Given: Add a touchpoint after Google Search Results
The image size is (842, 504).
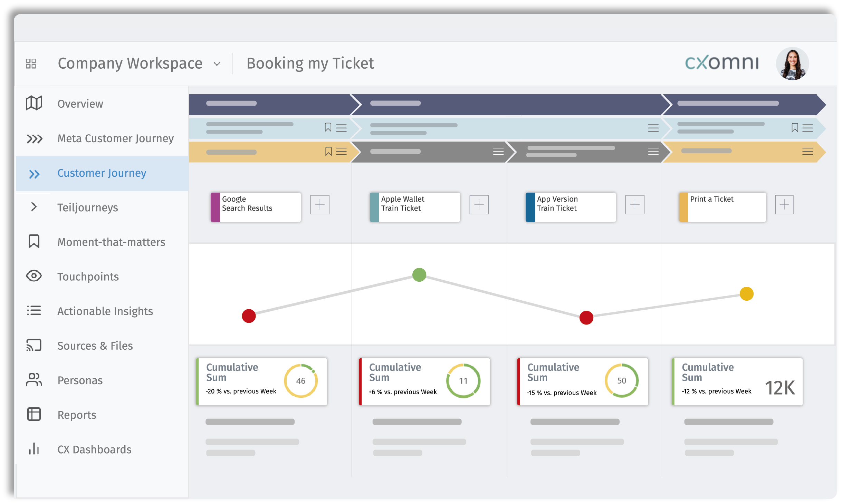Looking at the screenshot, I should point(319,205).
